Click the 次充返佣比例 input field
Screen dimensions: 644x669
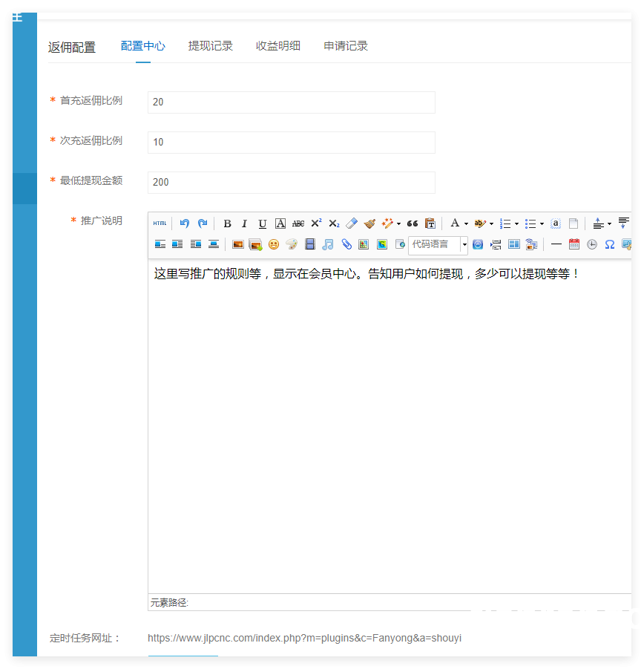pos(292,143)
